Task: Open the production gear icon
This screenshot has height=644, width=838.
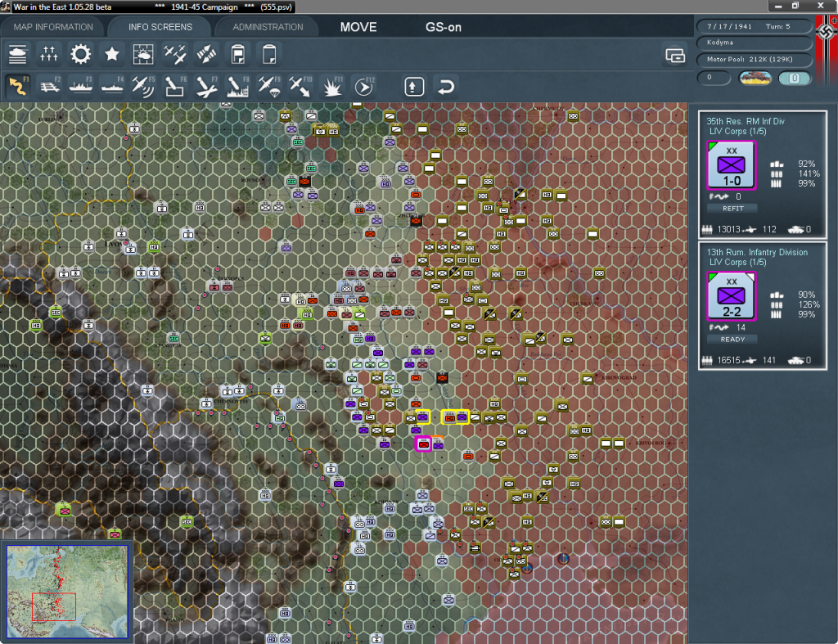Action: (x=81, y=54)
